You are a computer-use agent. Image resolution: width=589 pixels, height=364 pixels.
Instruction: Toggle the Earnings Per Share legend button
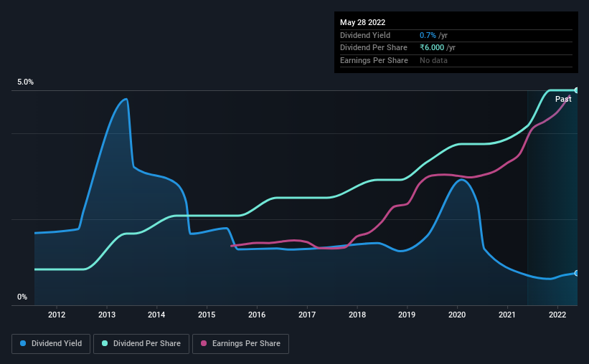(240, 344)
